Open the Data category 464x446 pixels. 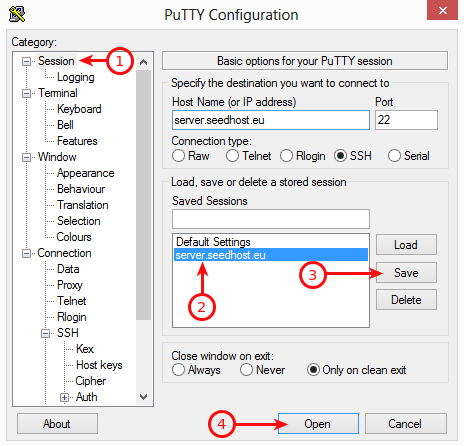coord(68,269)
